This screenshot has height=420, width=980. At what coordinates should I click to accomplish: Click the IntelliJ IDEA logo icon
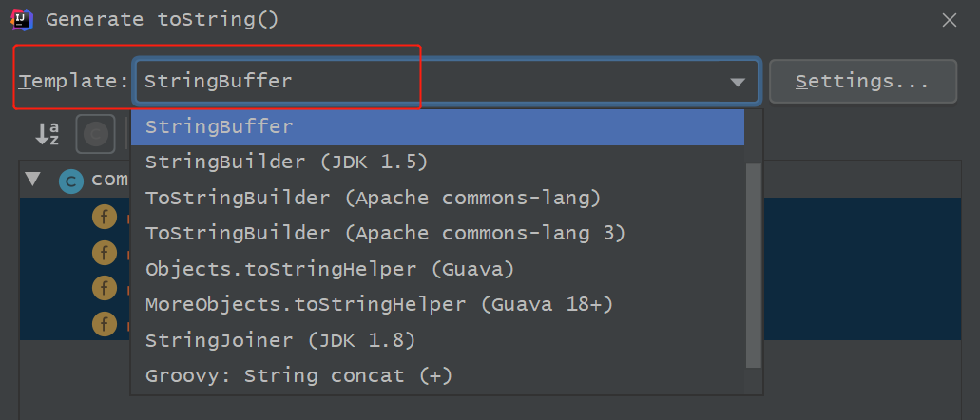22,18
